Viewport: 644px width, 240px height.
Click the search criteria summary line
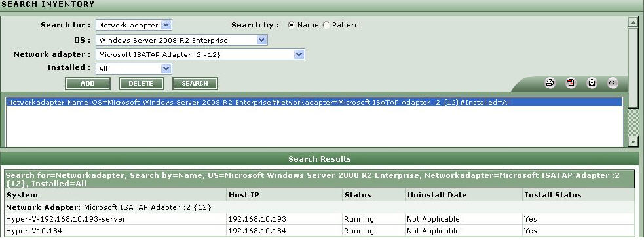pos(319,179)
